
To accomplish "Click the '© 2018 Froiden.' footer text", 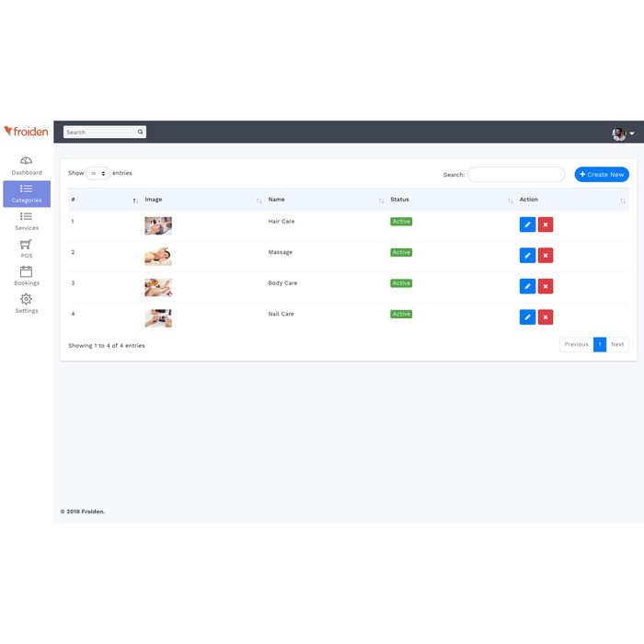I will (x=83, y=512).
